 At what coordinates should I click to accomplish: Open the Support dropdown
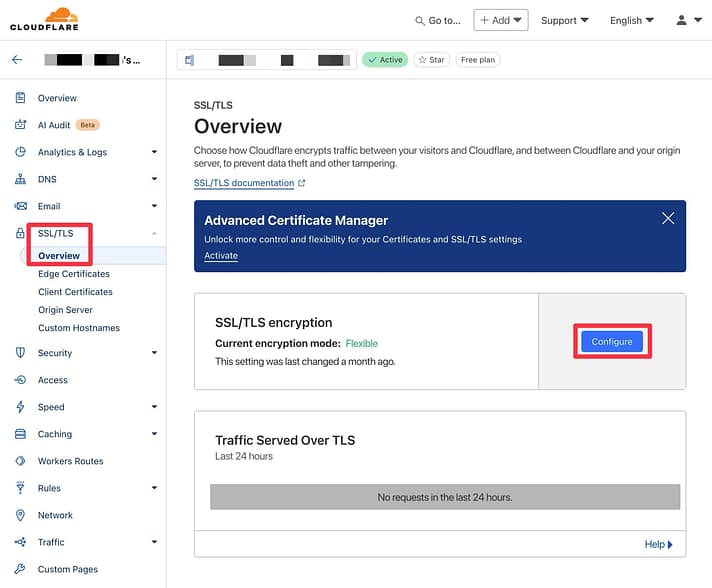click(x=564, y=20)
